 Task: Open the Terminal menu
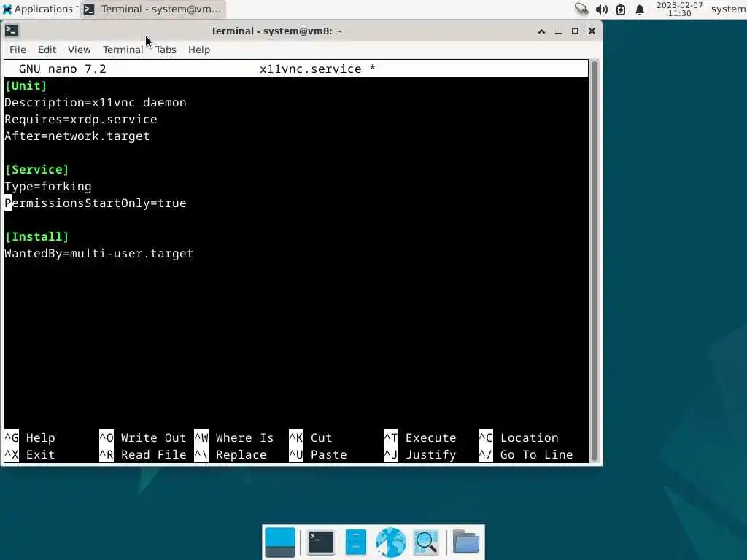coord(123,50)
